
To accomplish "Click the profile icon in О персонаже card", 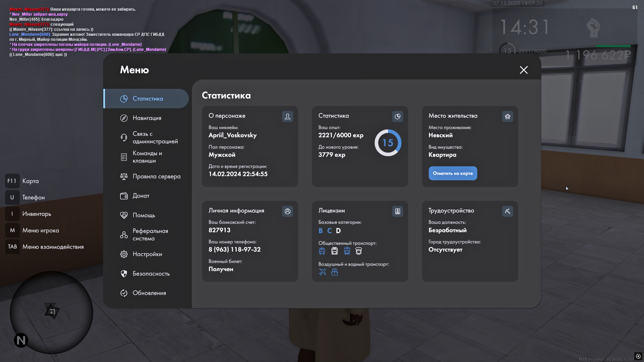I will (287, 116).
